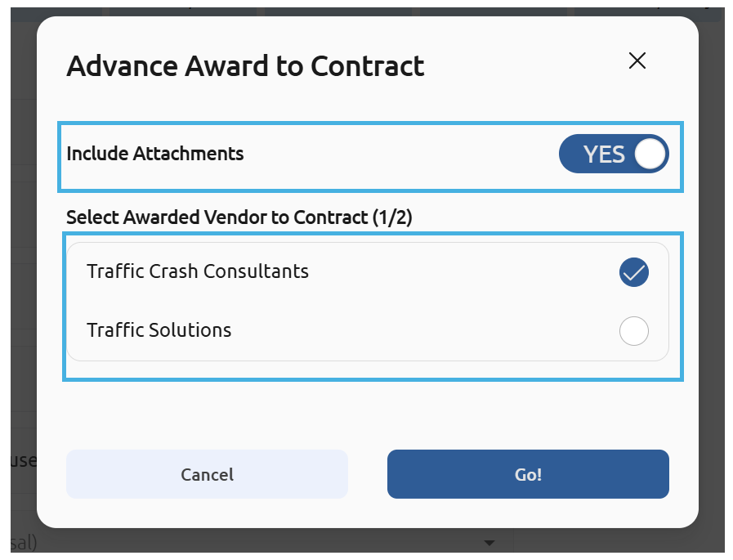Click the Advance Award to Contract title
This screenshot has height=560, width=733.
tap(245, 65)
